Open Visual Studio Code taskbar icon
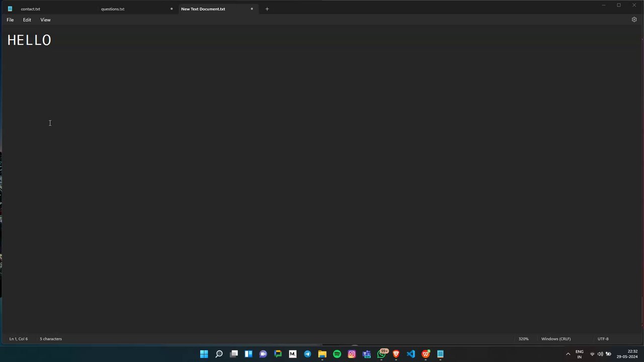This screenshot has width=644, height=362. click(x=411, y=354)
